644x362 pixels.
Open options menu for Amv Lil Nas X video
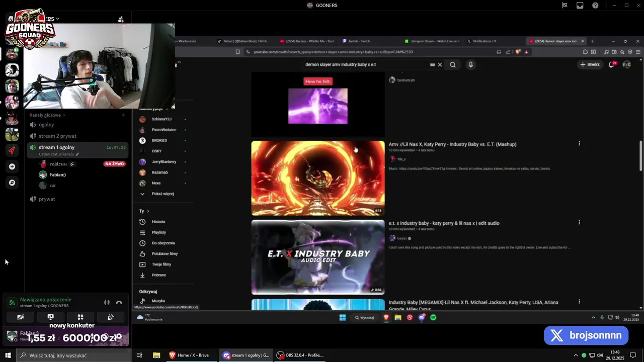click(579, 143)
